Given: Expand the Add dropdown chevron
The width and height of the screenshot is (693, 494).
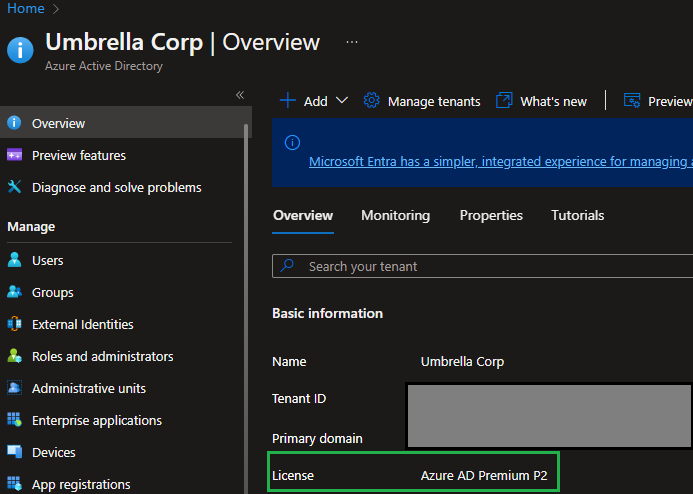Looking at the screenshot, I should (342, 100).
